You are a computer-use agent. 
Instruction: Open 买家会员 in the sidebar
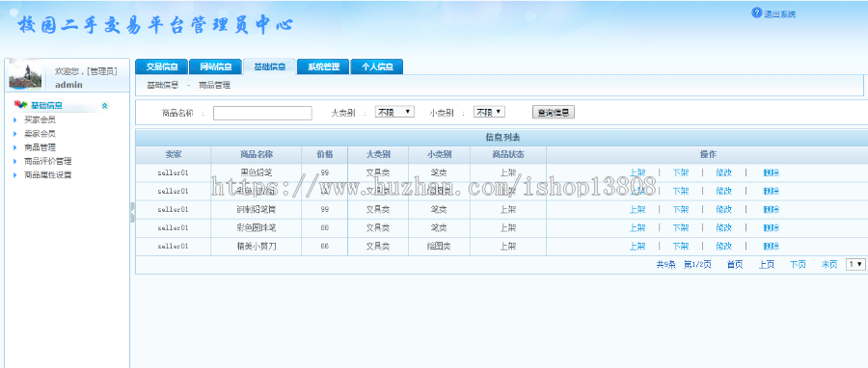coord(40,119)
